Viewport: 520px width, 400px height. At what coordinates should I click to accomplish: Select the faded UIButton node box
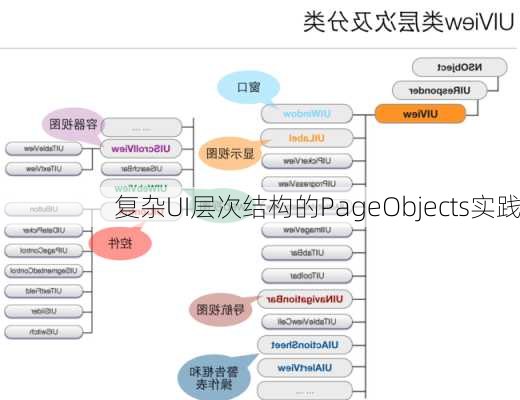coord(44,209)
